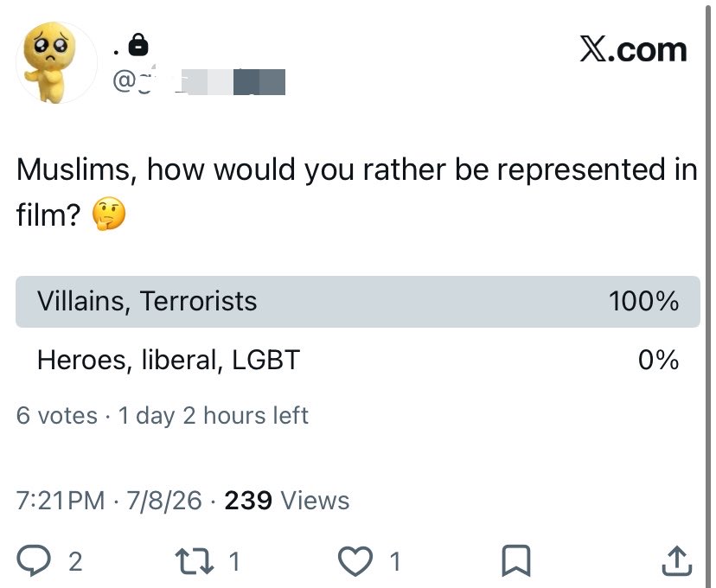Click the repost count number 1
Screen dimensions: 716x588
[x=234, y=561]
